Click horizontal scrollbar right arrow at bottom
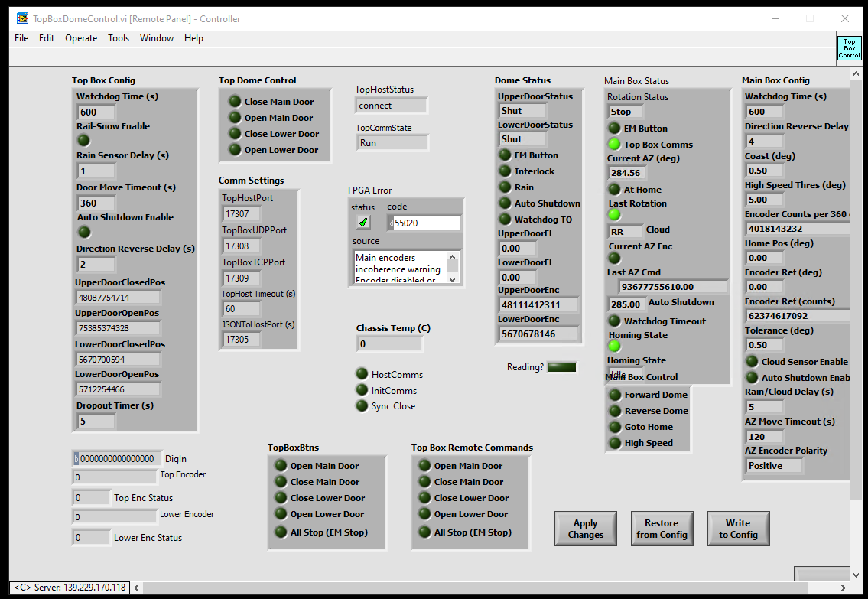The width and height of the screenshot is (868, 599). click(x=843, y=588)
